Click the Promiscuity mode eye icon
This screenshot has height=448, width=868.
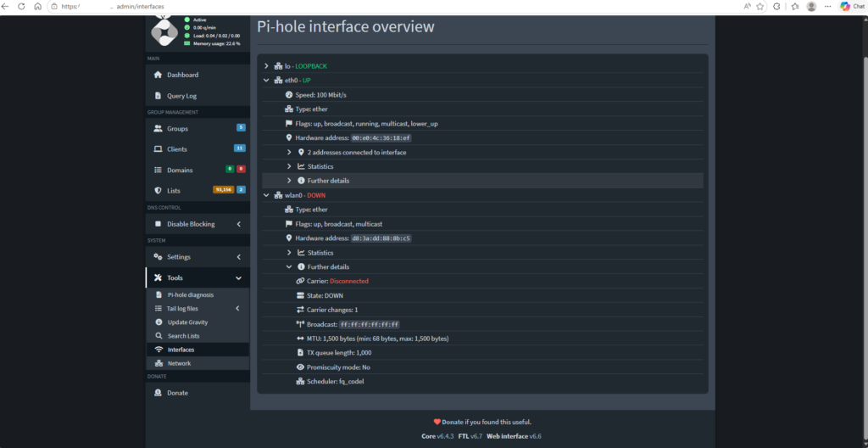pyautogui.click(x=301, y=367)
